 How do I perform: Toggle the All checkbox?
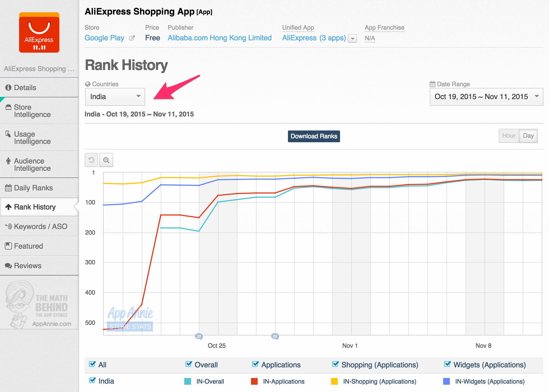[92, 364]
